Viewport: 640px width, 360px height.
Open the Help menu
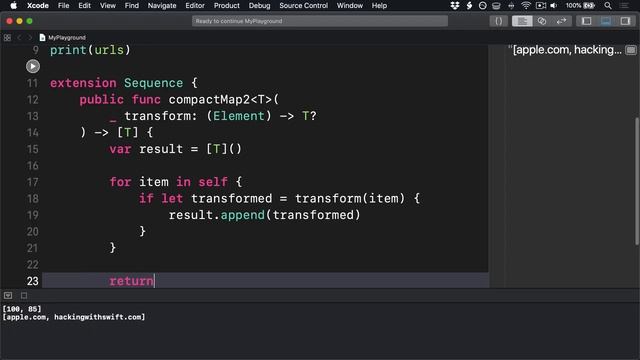[379, 6]
